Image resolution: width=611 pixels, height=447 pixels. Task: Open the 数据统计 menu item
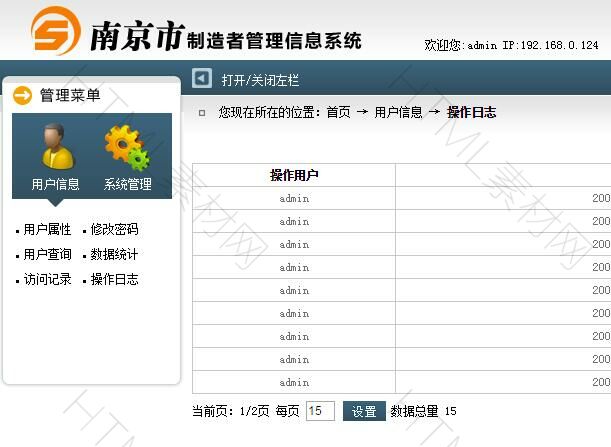[x=114, y=255]
